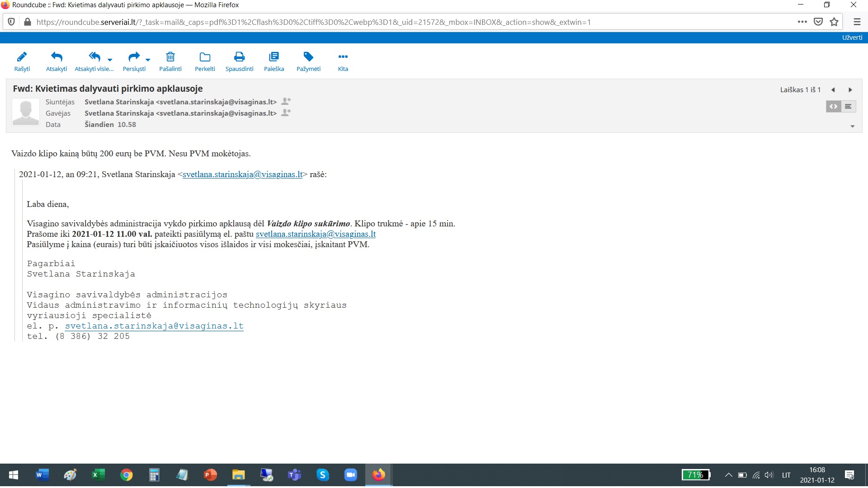Image resolution: width=868 pixels, height=488 pixels.
Task: Click the Spausdinti printer icon
Action: (x=239, y=57)
